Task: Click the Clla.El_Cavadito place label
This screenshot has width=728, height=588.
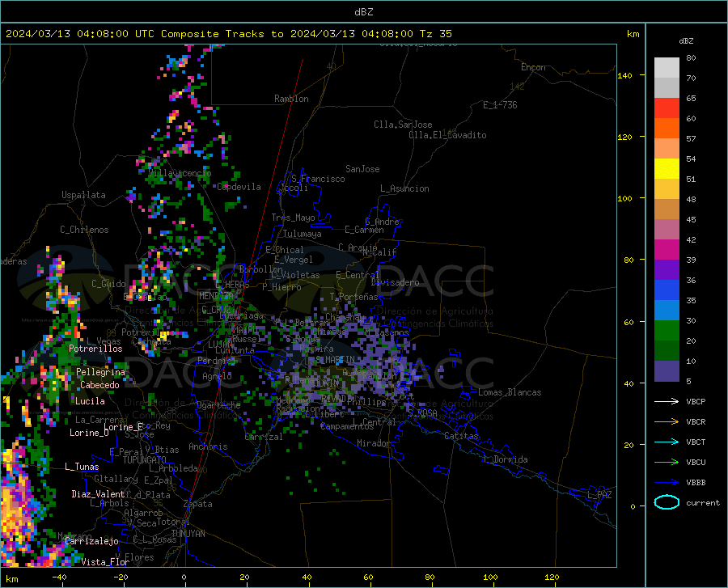Action: coord(447,135)
